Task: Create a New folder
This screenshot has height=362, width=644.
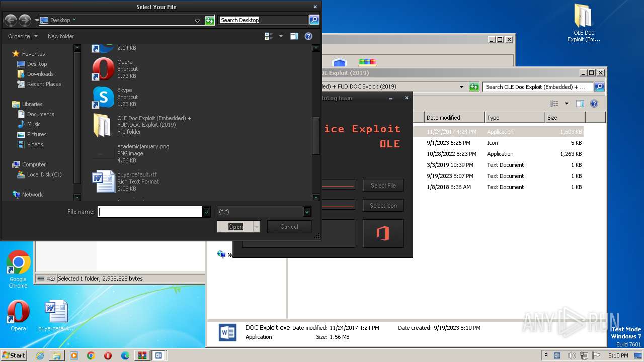Action: tap(61, 36)
